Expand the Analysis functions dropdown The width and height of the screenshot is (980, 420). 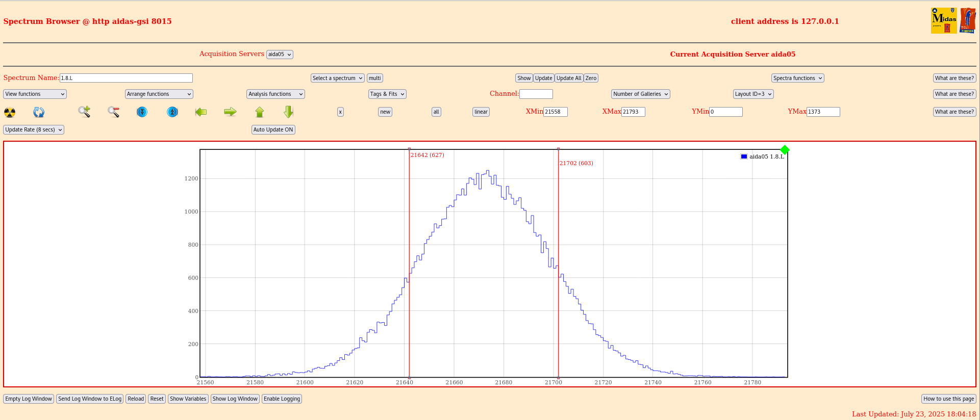pos(275,94)
